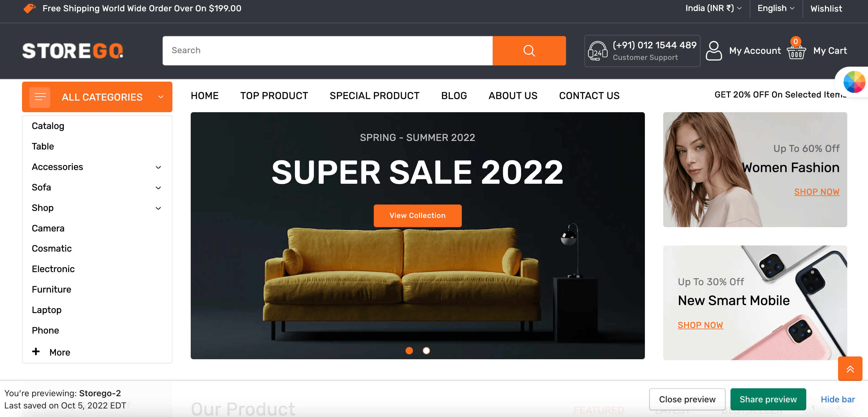Click the search bar icon
The image size is (868, 417).
529,50
